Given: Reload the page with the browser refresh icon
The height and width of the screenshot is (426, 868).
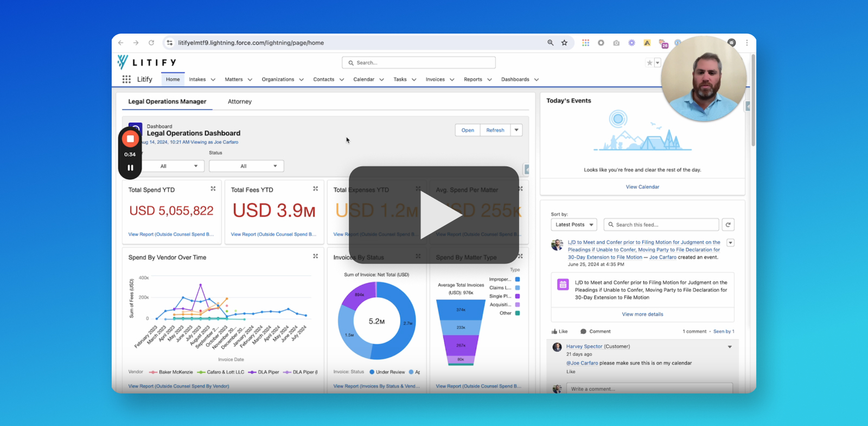Looking at the screenshot, I should click(x=151, y=43).
